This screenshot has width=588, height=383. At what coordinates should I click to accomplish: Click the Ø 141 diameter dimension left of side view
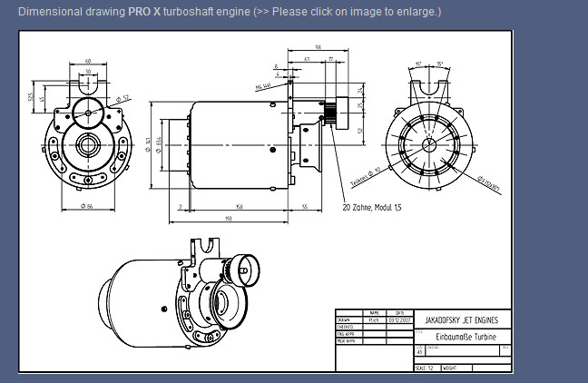coord(148,145)
